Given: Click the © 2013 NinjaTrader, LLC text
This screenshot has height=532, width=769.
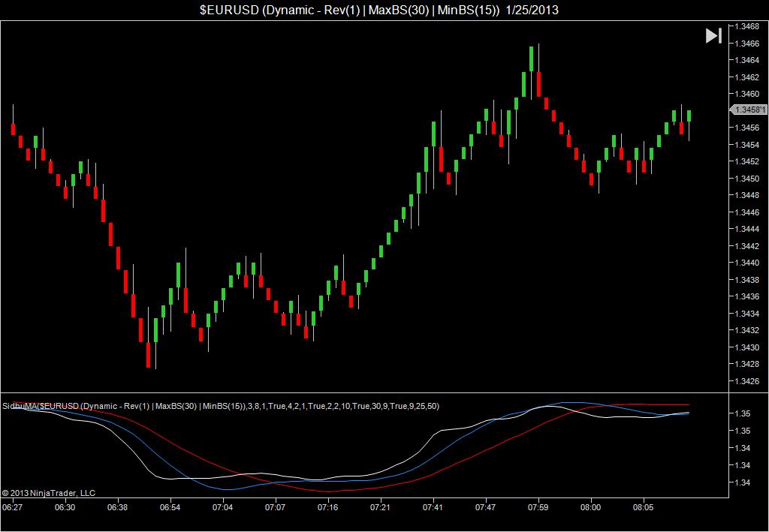Looking at the screenshot, I should point(49,493).
